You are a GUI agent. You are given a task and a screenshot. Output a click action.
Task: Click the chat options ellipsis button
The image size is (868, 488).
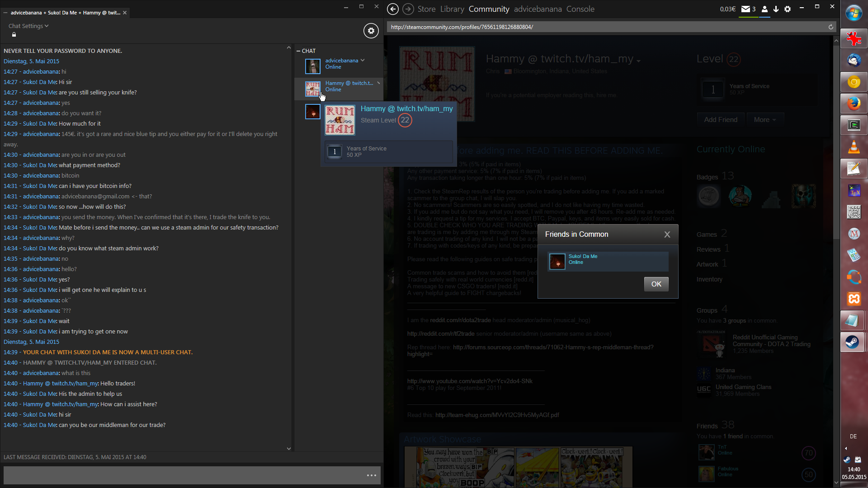click(371, 475)
